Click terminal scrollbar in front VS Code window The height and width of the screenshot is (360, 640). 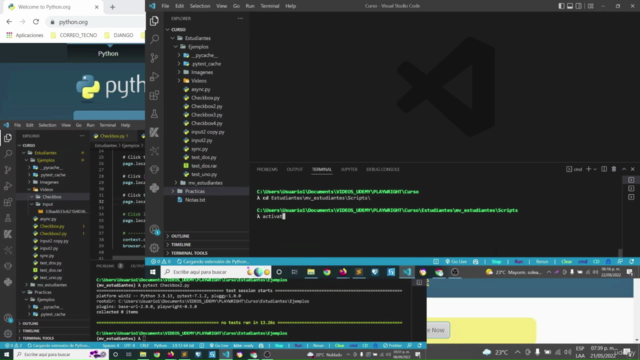coord(620,253)
